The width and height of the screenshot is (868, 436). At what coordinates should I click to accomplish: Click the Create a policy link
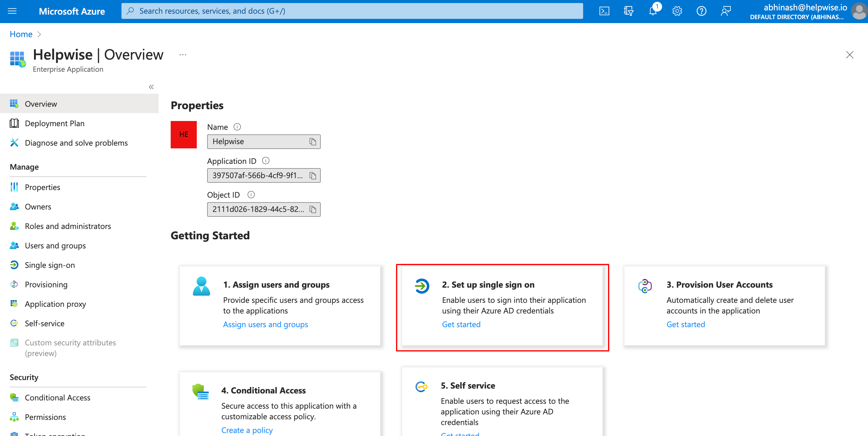tap(247, 430)
